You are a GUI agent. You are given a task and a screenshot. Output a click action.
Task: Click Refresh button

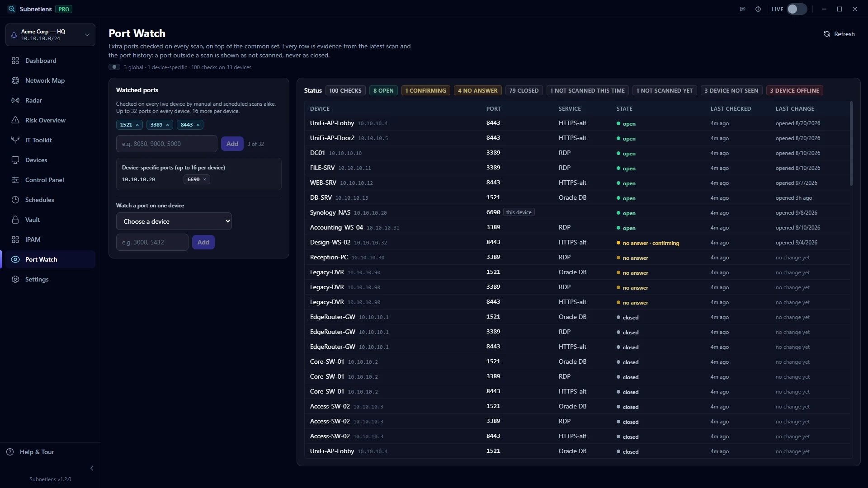[x=839, y=34]
